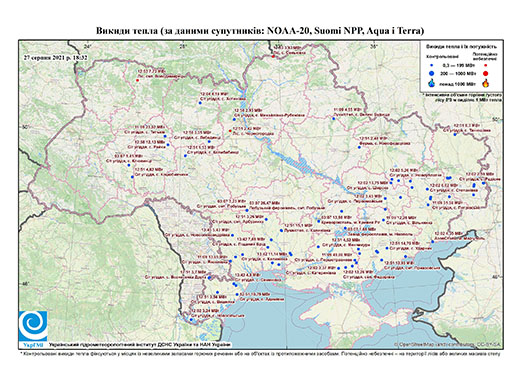The height and width of the screenshot is (368, 520).
Task: Click the 0,3 — 199 MW legend label
Action: point(459,65)
